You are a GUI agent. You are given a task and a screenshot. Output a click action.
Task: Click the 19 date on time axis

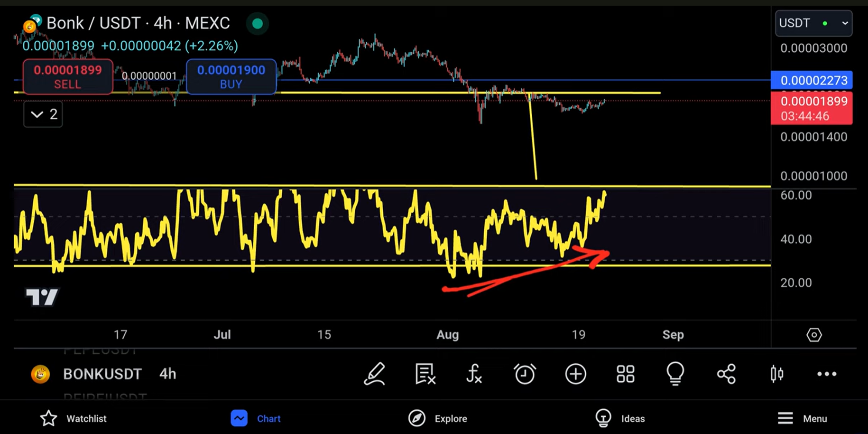point(579,335)
